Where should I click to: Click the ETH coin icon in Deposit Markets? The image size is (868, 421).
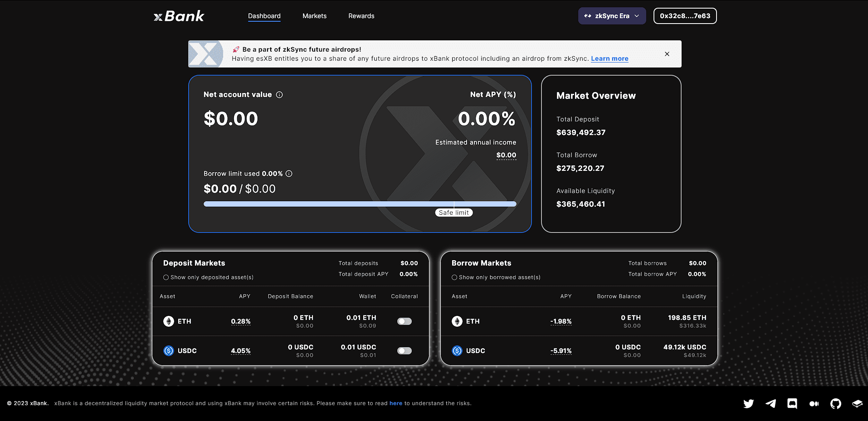(169, 321)
